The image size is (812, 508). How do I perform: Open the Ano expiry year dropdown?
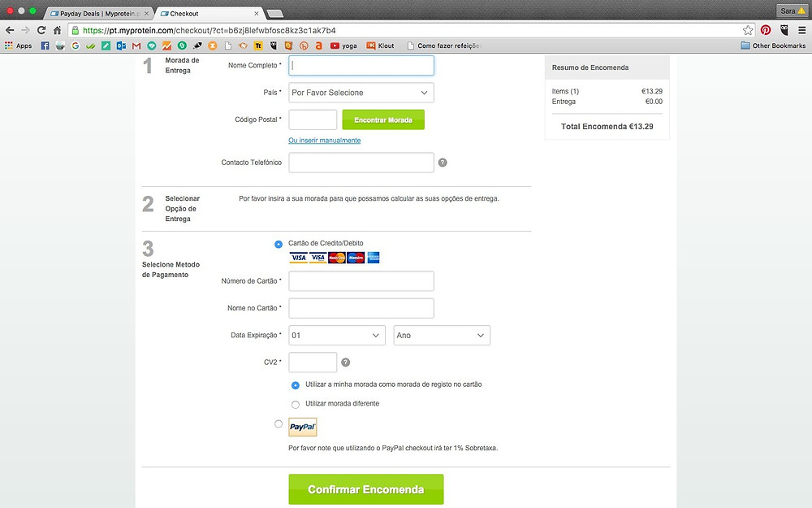[442, 336]
